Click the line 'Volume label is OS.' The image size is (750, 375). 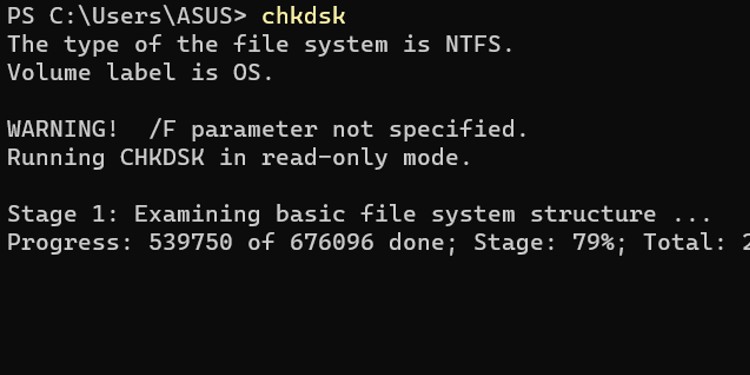point(140,73)
